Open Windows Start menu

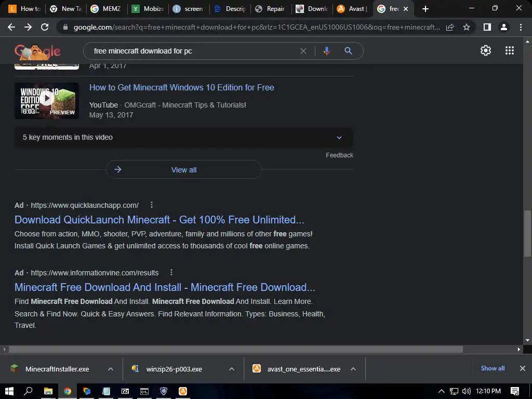9,391
